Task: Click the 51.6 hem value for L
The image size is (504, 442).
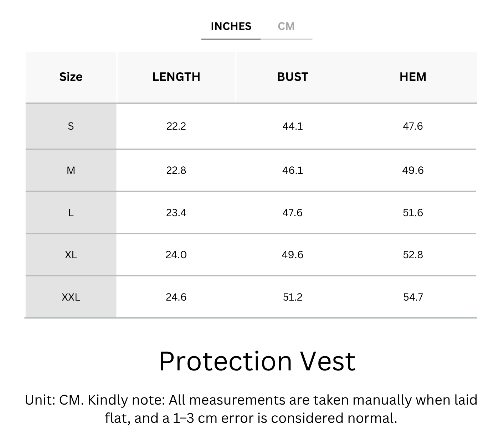Action: pyautogui.click(x=413, y=213)
